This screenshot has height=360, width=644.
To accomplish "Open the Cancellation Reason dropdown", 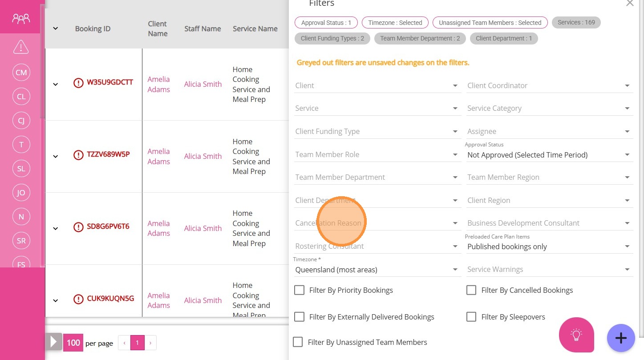I will pos(377,223).
